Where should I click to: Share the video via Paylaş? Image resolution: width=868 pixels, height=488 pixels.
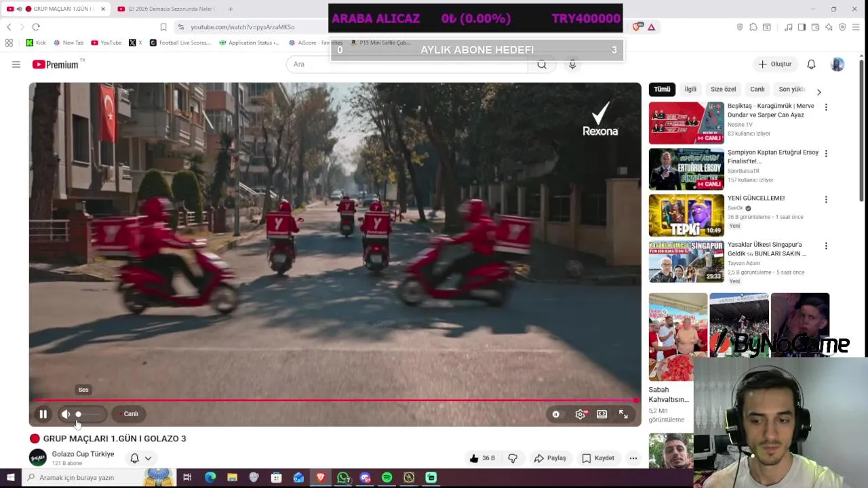pos(550,458)
